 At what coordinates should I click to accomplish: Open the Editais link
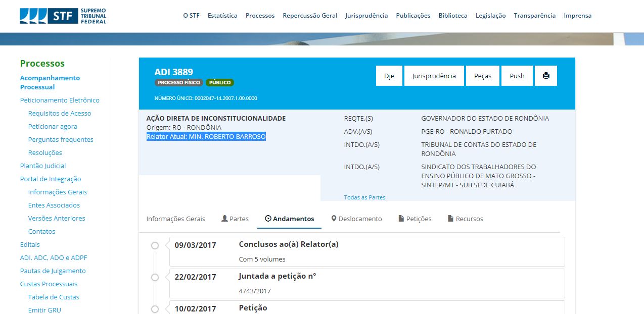click(30, 244)
